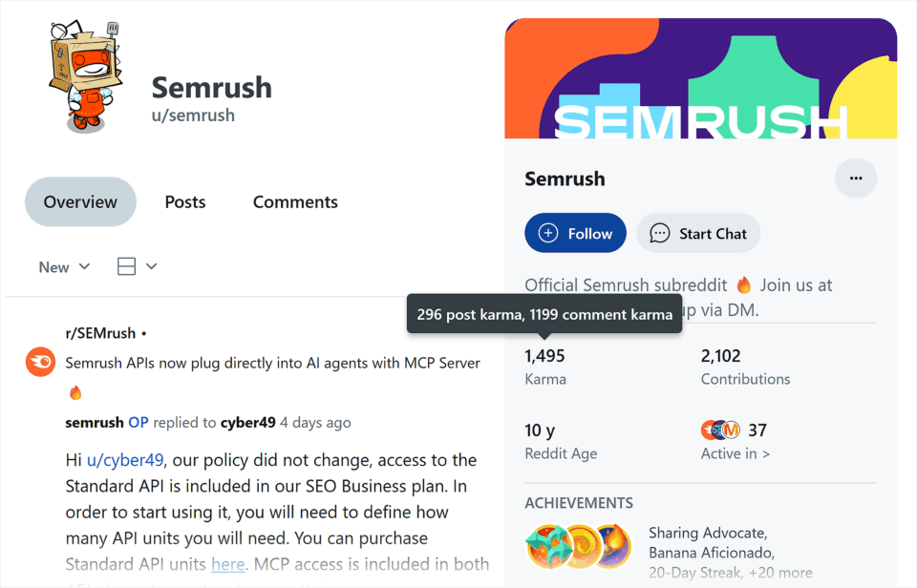
Task: Expand the Active in community list
Action: click(736, 452)
